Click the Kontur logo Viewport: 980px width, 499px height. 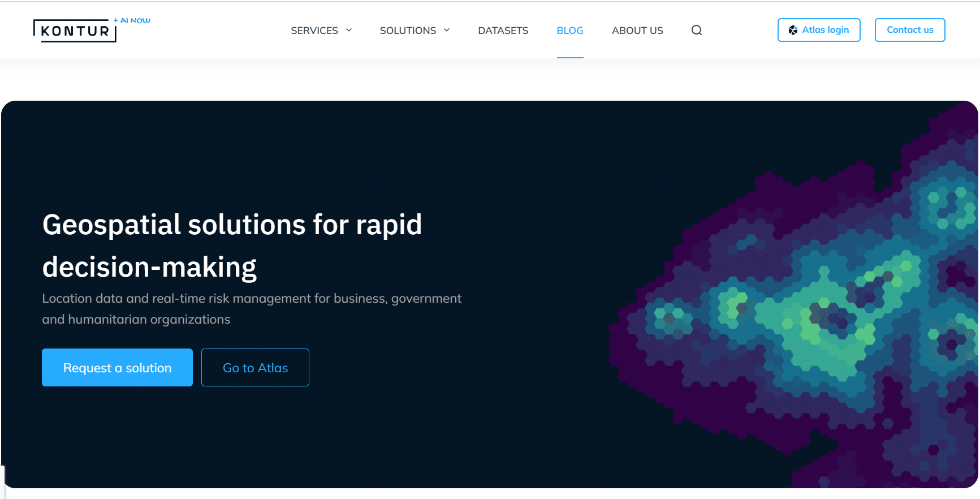pyautogui.click(x=75, y=31)
